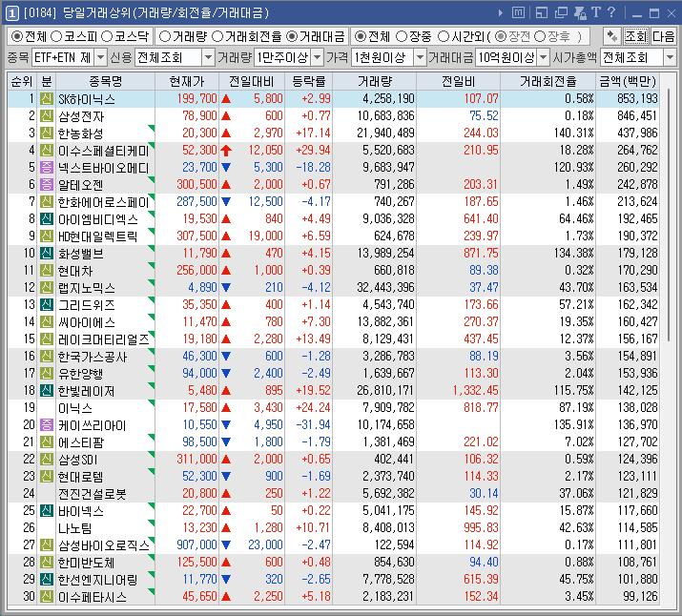Image resolution: width=682 pixels, height=616 pixels.
Task: Click the 증 badge on 케이쓰리아이 row
Action: point(47,424)
